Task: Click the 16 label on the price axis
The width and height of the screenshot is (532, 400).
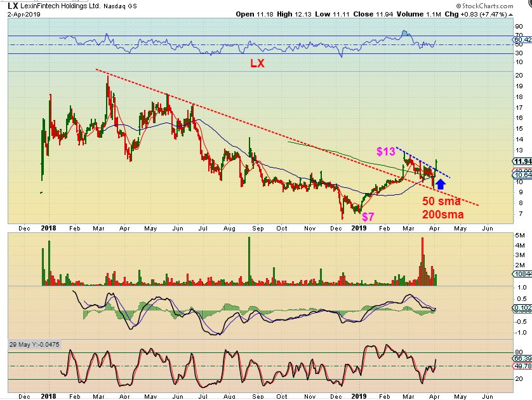Action: tap(519, 118)
